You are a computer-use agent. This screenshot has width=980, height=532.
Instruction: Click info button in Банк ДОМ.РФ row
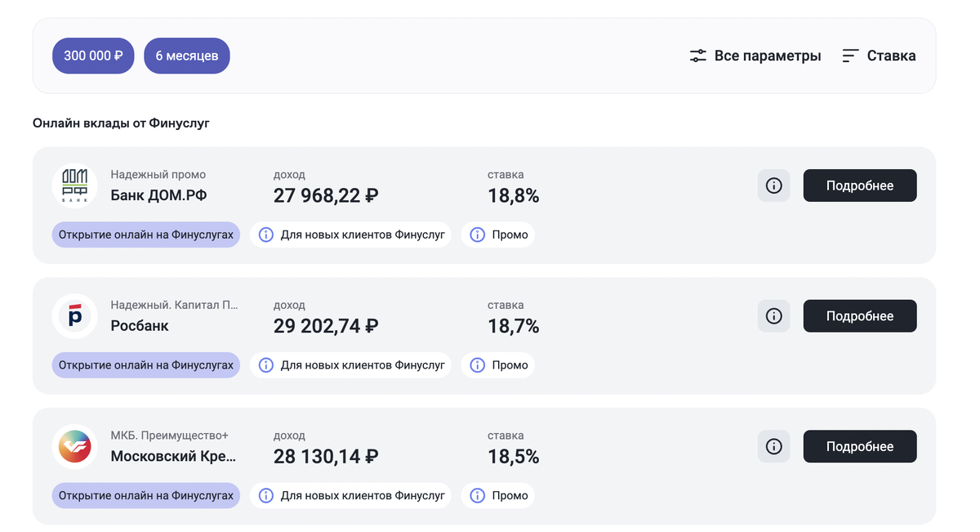[774, 186]
